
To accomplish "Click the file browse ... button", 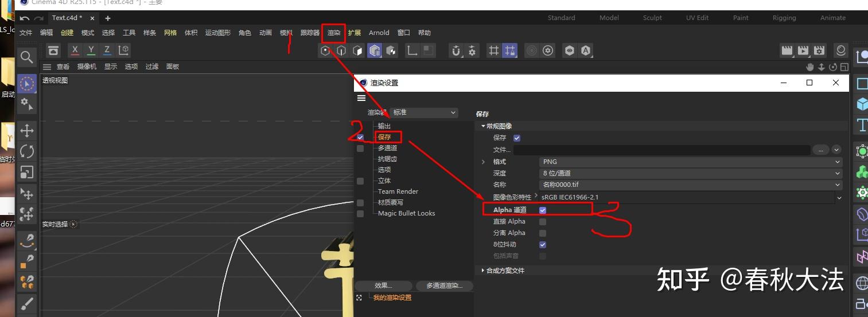I will pyautogui.click(x=820, y=150).
